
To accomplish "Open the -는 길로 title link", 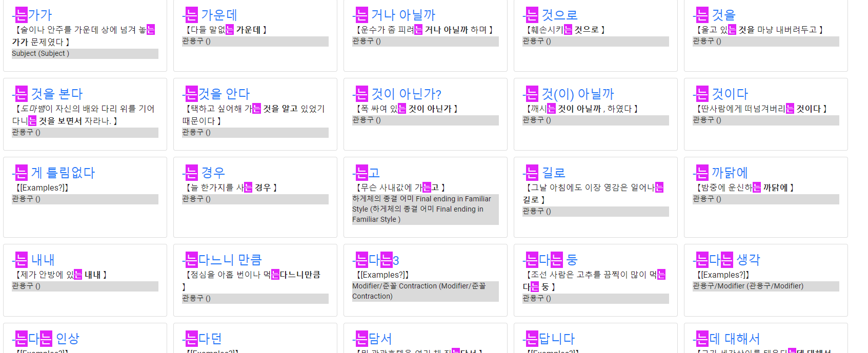I will tap(544, 173).
